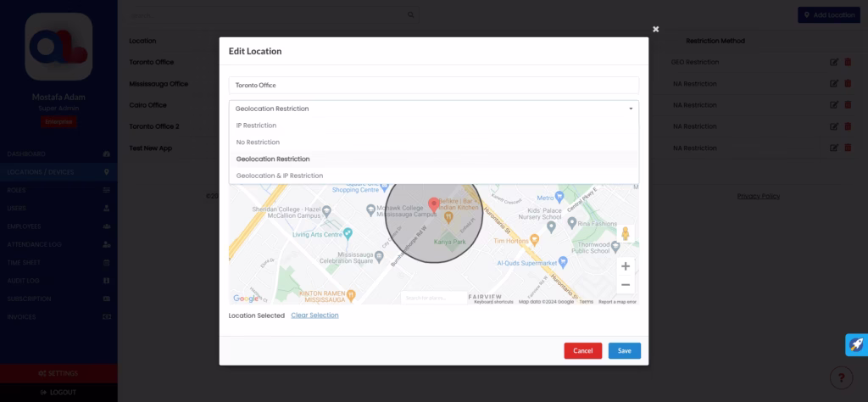The width and height of the screenshot is (868, 402).
Task: Open Employees in sidebar
Action: 58,226
